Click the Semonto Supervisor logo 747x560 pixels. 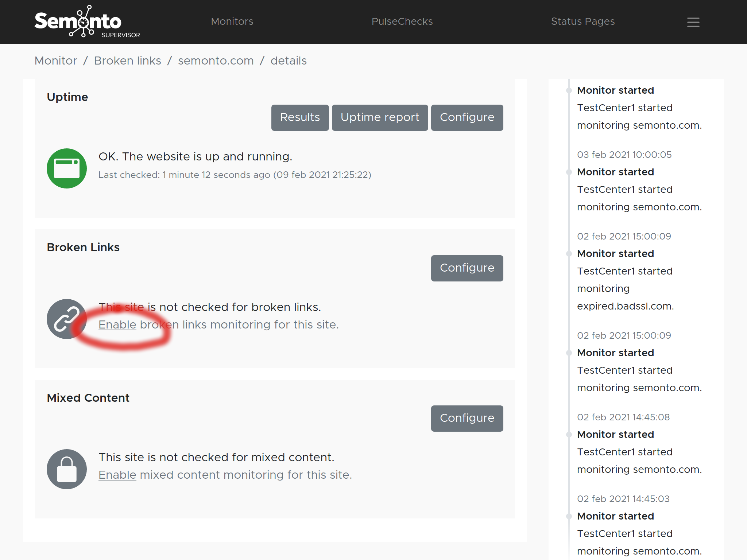pos(87,22)
